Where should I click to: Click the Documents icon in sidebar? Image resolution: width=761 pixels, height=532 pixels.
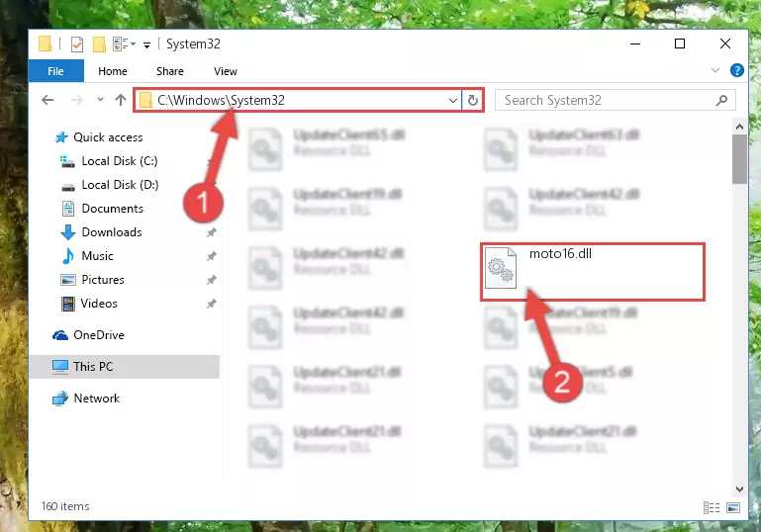[68, 209]
